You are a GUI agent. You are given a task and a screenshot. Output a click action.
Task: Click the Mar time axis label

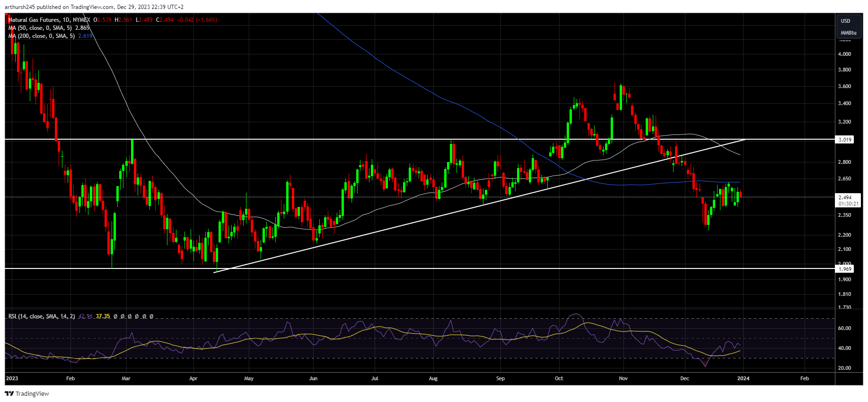(126, 378)
